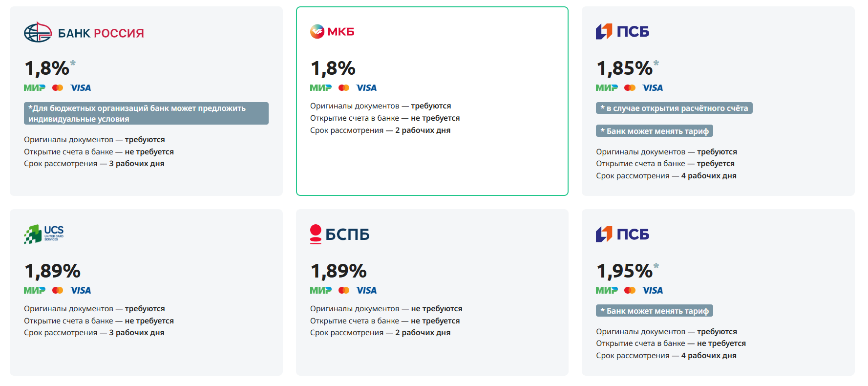Select the highlighted МКБ 1,8% offer card
Screen dimensions: 868x386
(x=432, y=101)
